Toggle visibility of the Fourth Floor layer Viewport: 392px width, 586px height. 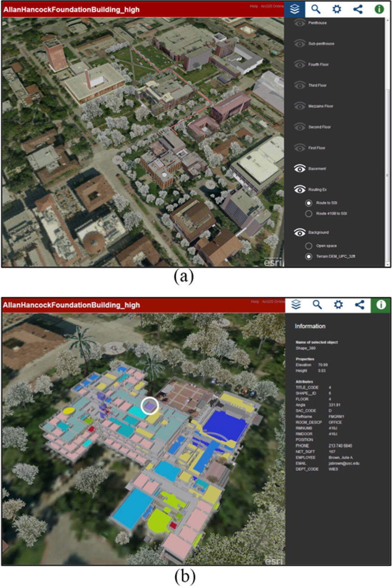point(299,65)
